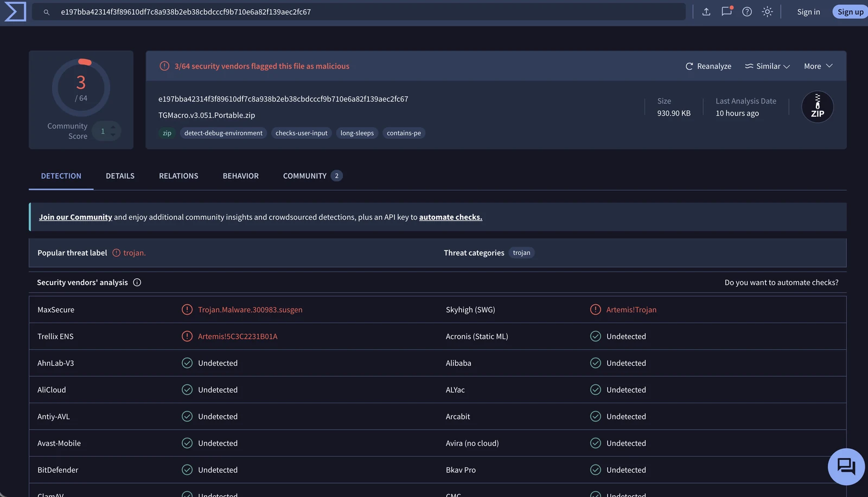The width and height of the screenshot is (868, 497).
Task: Click the checks-user-input tag
Action: [302, 133]
